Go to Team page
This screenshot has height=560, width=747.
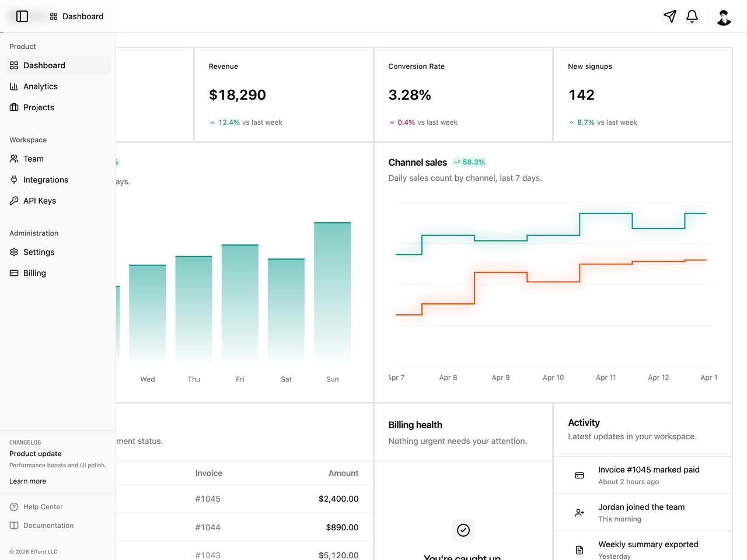pyautogui.click(x=58, y=159)
